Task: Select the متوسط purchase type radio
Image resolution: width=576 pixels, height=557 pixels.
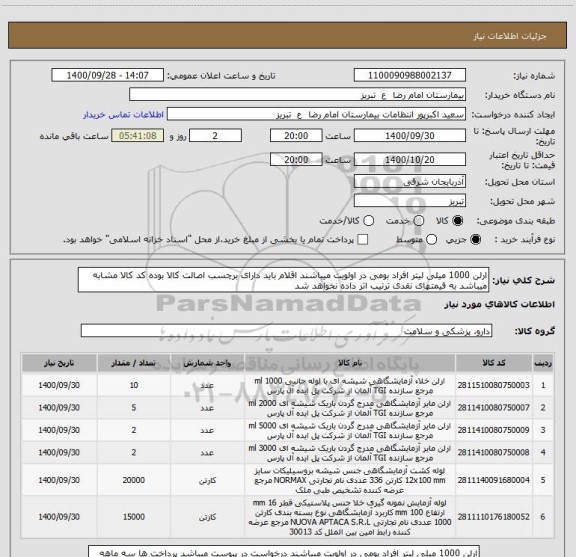Action: [x=432, y=240]
